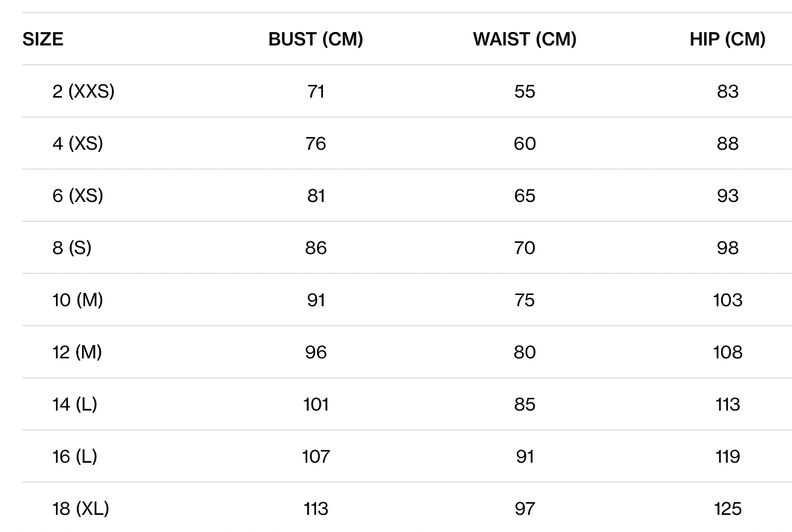This screenshot has width=792, height=532.
Task: Click hip value 103 for size 10
Action: coord(727,300)
